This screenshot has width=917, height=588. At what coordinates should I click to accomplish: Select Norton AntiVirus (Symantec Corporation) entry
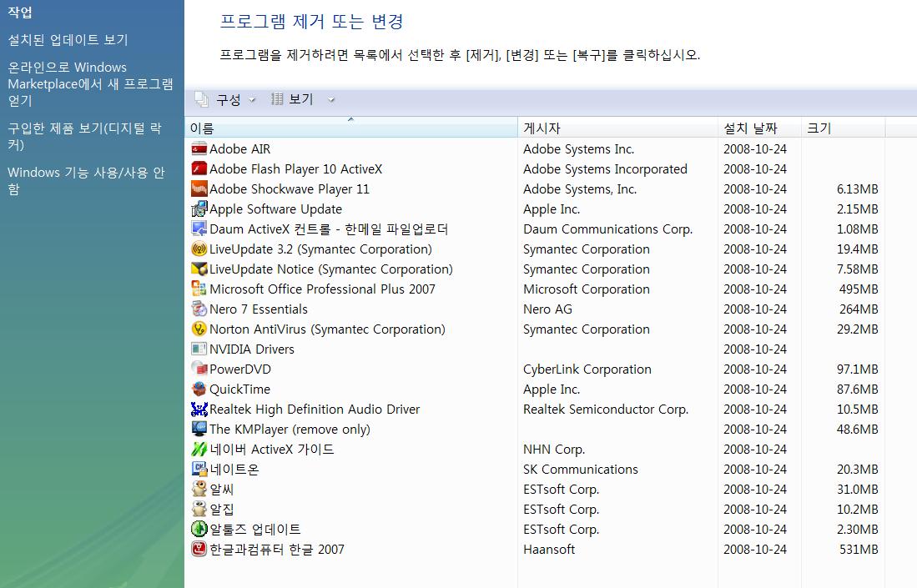[327, 329]
